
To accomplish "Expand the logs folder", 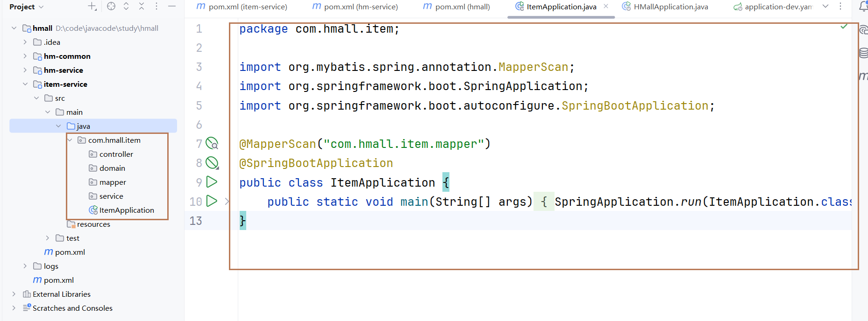I will click(25, 266).
